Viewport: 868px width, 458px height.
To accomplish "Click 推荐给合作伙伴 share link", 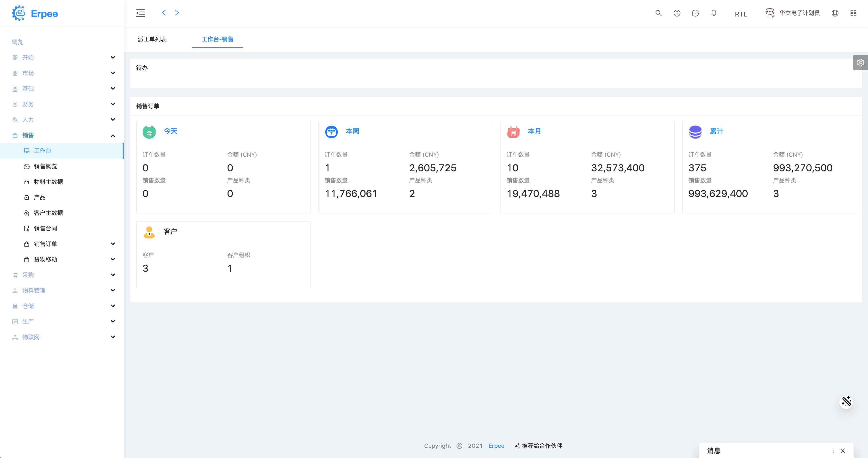I will (542, 446).
